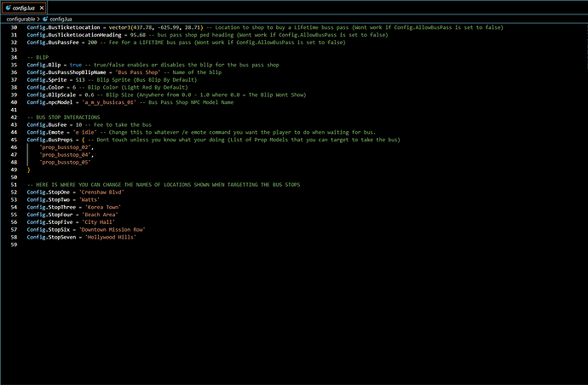The image size is (588, 385).
Task: Close the config.lua tab
Action: click(42, 8)
